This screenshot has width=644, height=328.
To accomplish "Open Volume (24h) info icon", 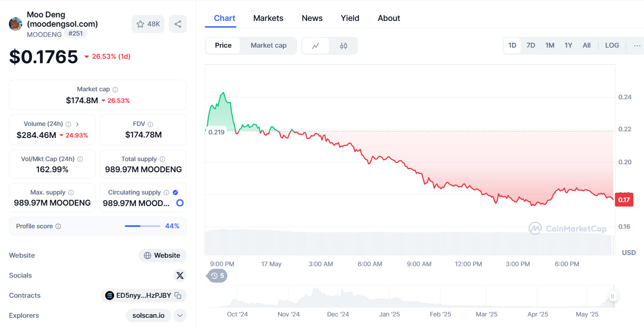I will pyautogui.click(x=68, y=124).
